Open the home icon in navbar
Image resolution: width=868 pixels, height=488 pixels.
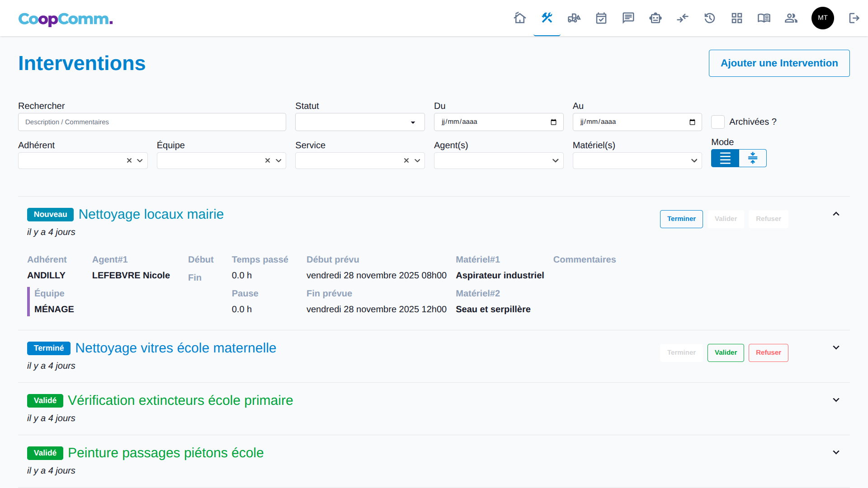point(520,18)
